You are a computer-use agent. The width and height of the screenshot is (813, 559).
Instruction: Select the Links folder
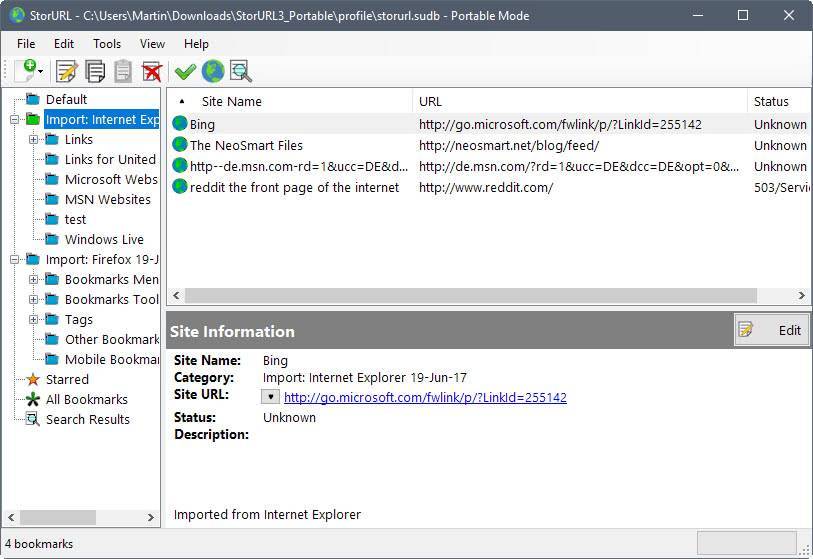tap(79, 139)
